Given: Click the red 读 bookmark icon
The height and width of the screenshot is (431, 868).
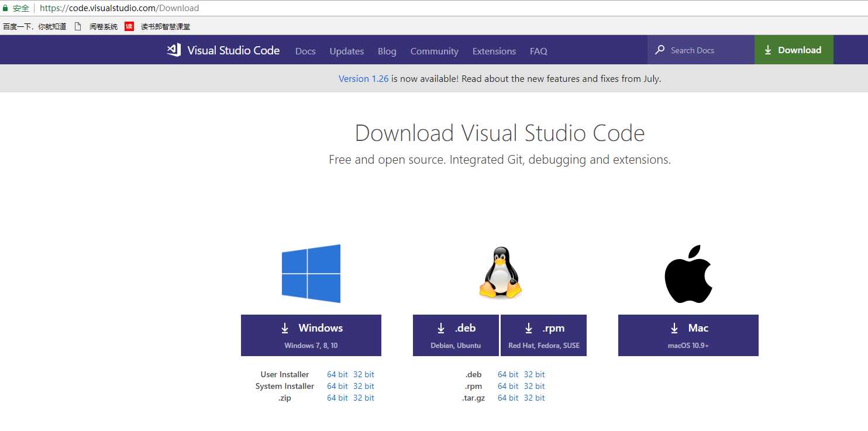Looking at the screenshot, I should pyautogui.click(x=129, y=26).
